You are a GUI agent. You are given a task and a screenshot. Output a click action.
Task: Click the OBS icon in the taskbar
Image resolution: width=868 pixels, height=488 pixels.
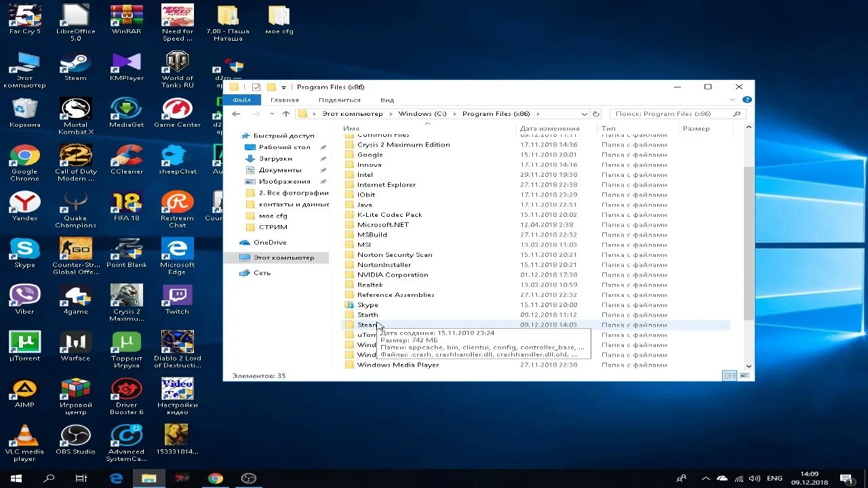249,479
